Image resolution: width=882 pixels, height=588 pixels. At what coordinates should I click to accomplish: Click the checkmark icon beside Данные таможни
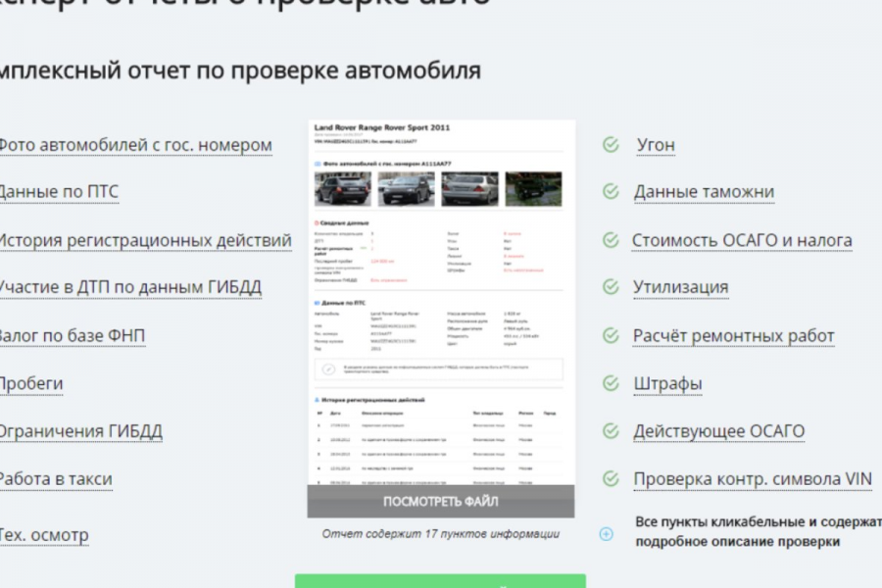click(x=611, y=191)
